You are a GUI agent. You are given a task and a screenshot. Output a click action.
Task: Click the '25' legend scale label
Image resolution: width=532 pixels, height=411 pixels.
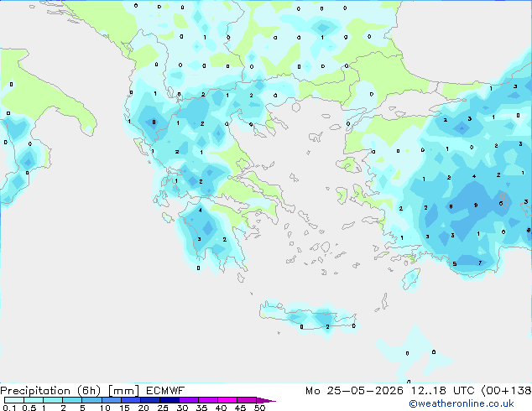coord(163,408)
